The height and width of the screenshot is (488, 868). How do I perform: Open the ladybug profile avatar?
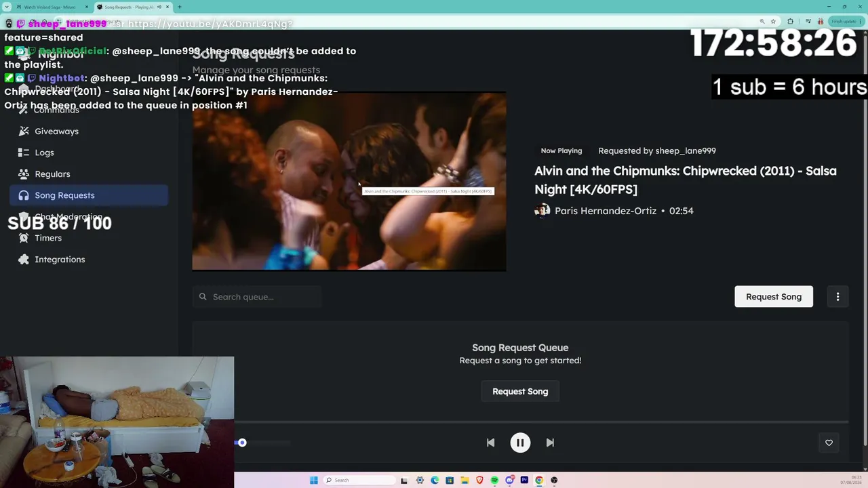pyautogui.click(x=821, y=22)
